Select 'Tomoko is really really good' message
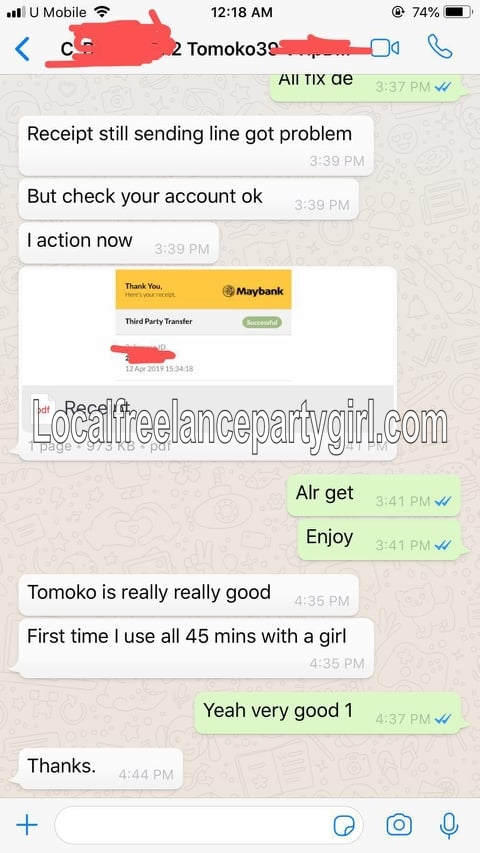Viewport: 480px width, 853px height. point(188,595)
